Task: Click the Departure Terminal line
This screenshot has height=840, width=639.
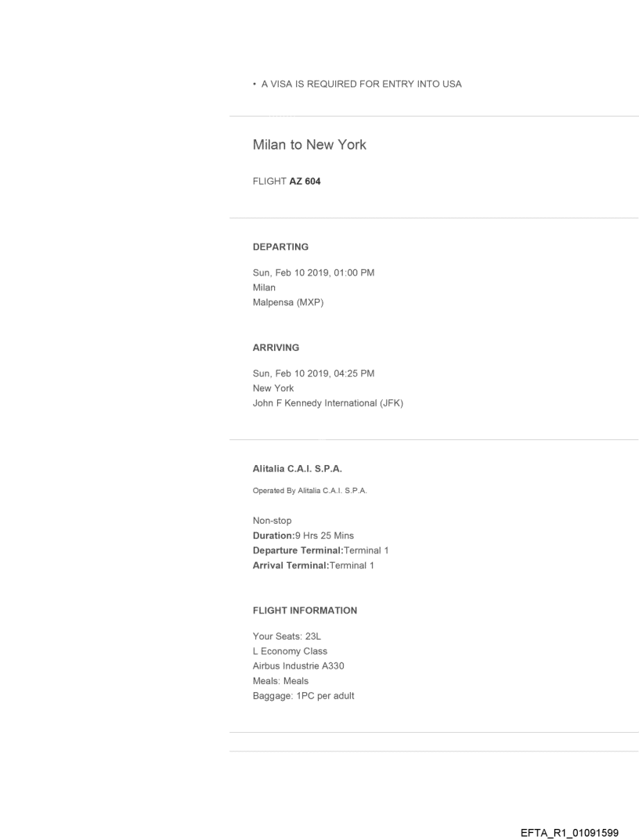Action: point(320,550)
